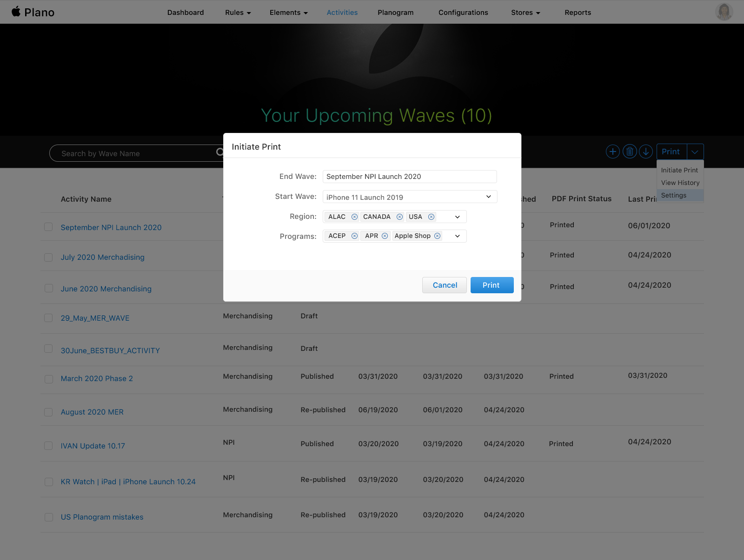Click the End Wave input field

point(410,177)
